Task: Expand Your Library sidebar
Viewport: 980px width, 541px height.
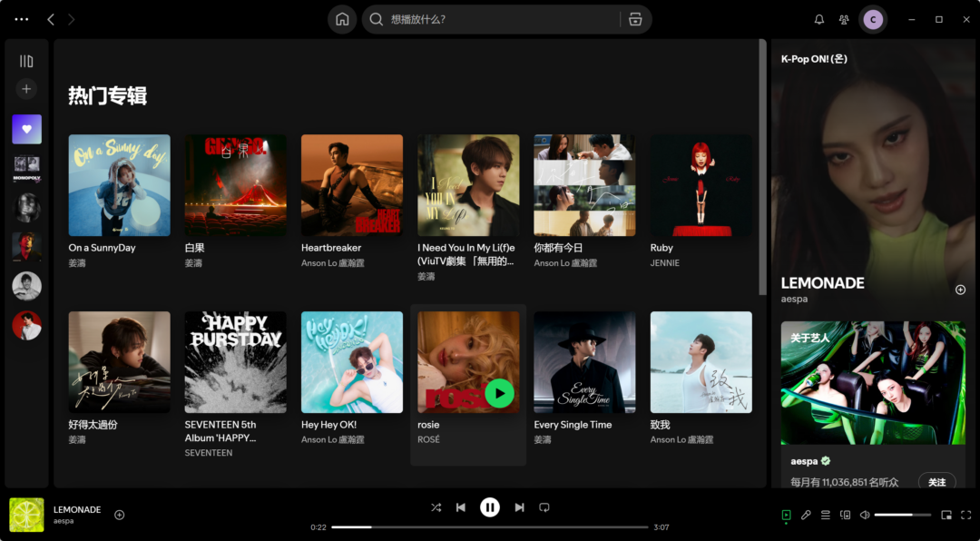Action: pyautogui.click(x=26, y=62)
